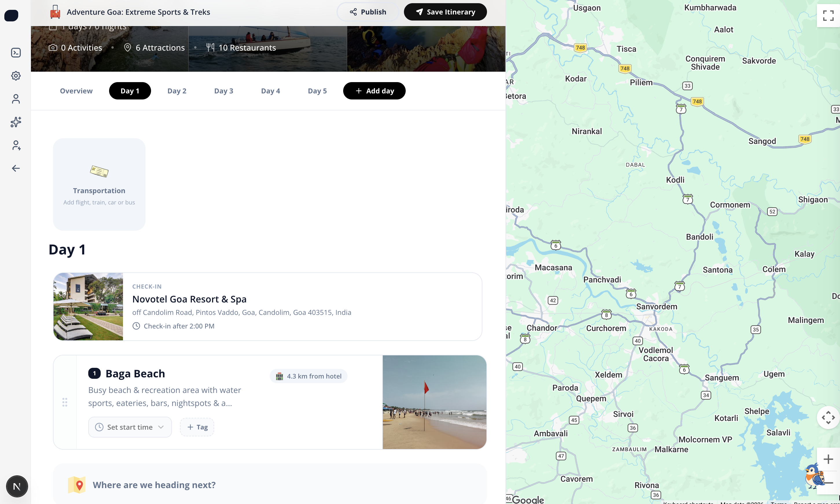Open settings gear in left sidebar
Image resolution: width=840 pixels, height=504 pixels.
(16, 76)
